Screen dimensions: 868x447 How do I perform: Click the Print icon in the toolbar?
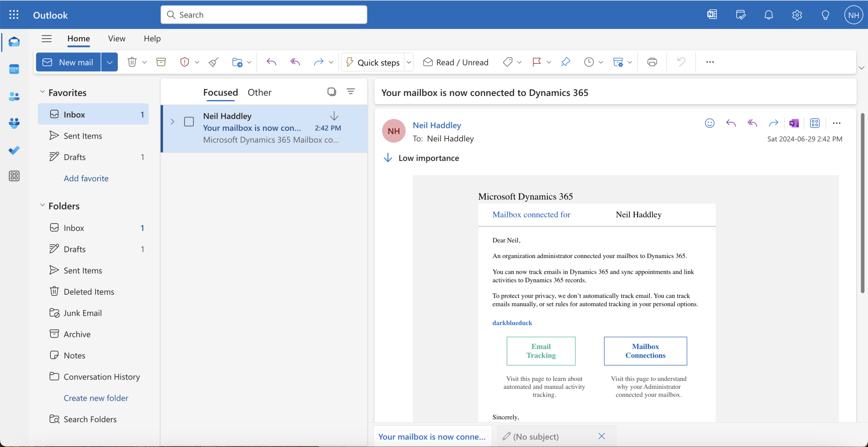click(x=652, y=62)
